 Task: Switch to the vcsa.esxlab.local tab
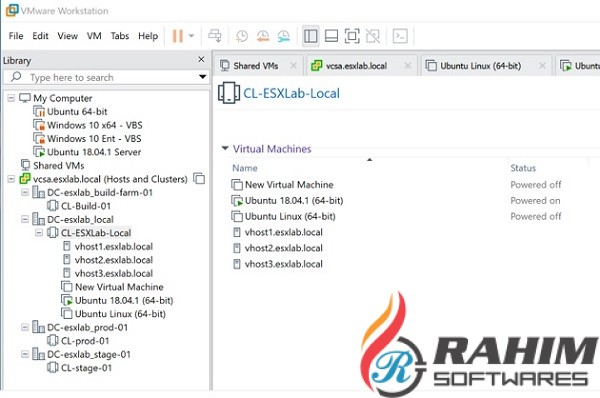pos(356,66)
